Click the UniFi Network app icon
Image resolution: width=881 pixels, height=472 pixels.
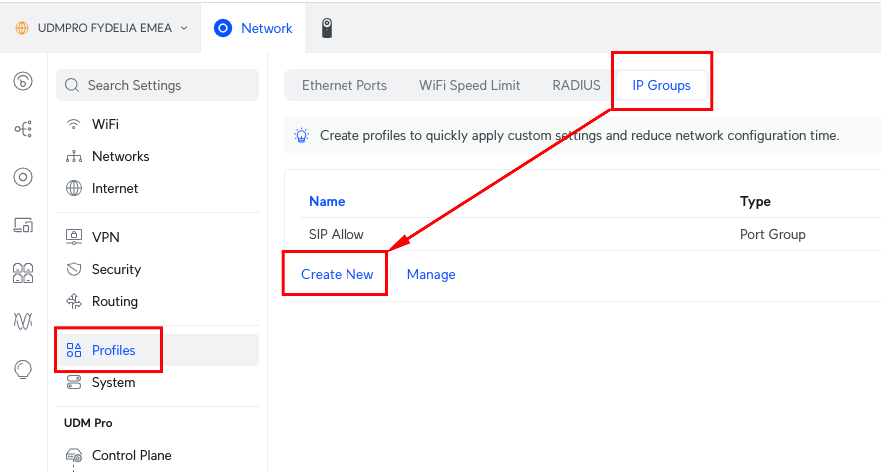click(223, 28)
